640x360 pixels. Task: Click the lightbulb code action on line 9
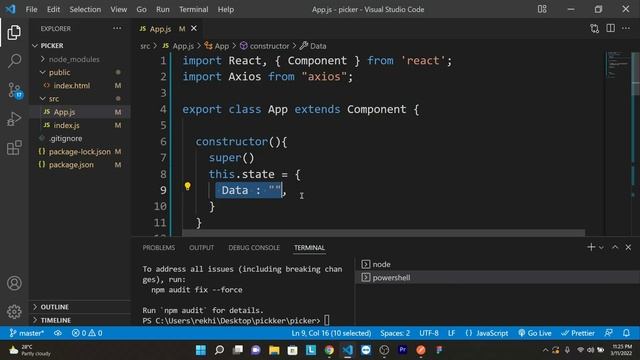click(187, 187)
